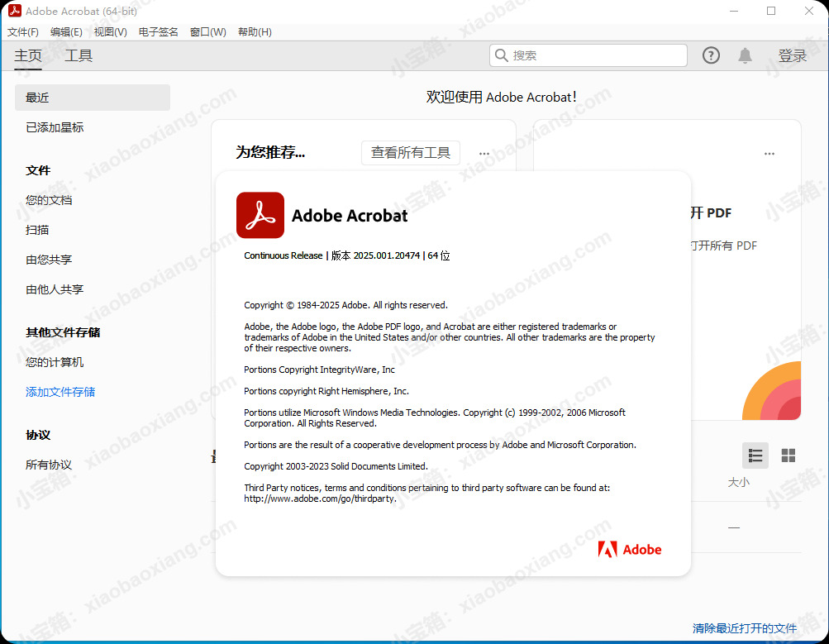829x644 pixels.
Task: Click the help question mark icon
Action: pos(711,55)
